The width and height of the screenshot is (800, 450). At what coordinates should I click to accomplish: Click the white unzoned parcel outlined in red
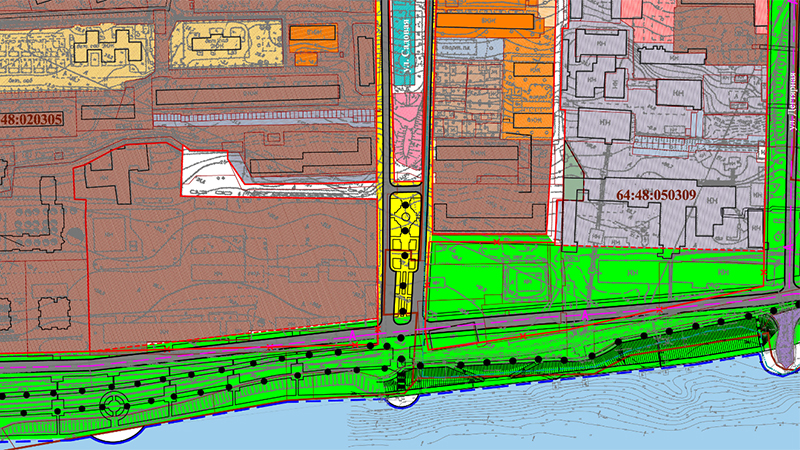click(211, 171)
